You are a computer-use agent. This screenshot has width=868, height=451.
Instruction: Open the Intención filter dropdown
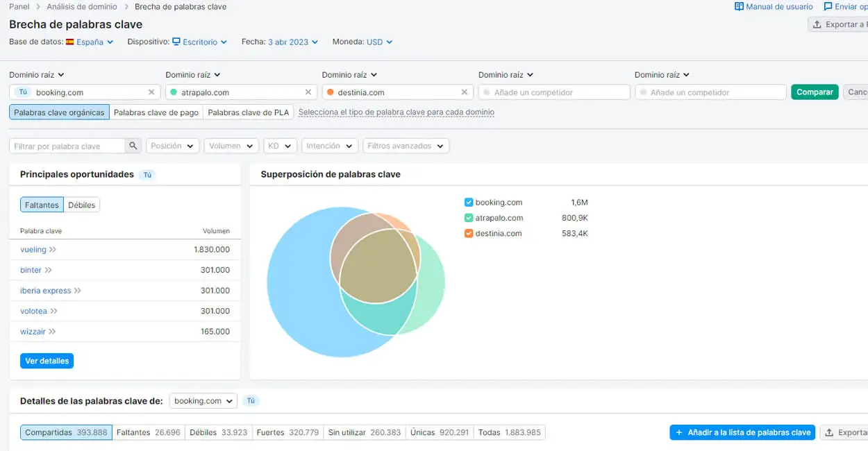[330, 146]
